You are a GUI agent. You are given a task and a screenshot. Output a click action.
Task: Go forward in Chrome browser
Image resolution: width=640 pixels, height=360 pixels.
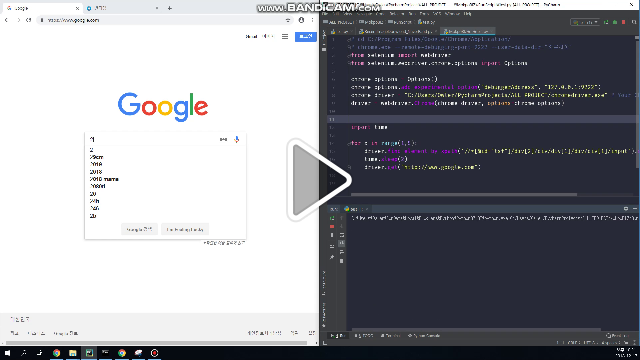pyautogui.click(x=18, y=20)
